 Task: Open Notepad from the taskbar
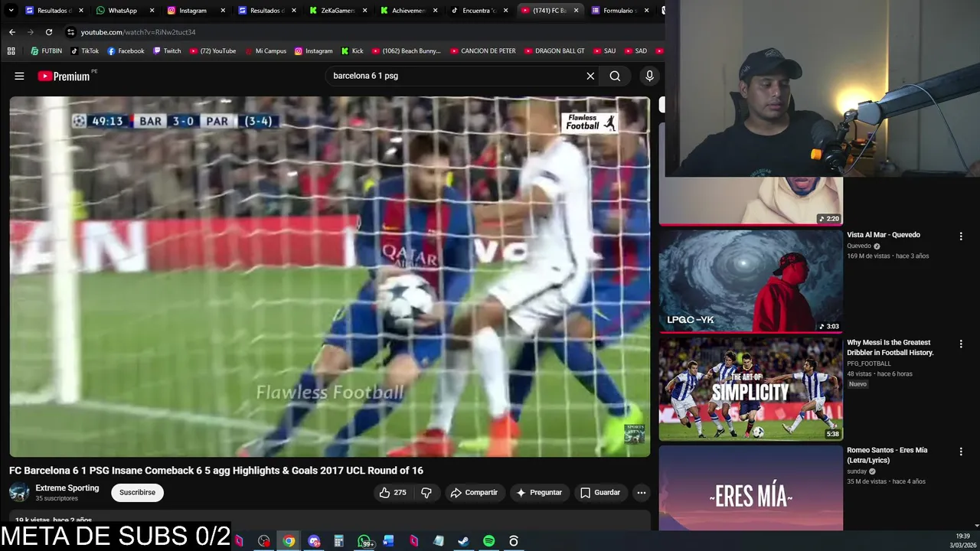[x=439, y=541]
